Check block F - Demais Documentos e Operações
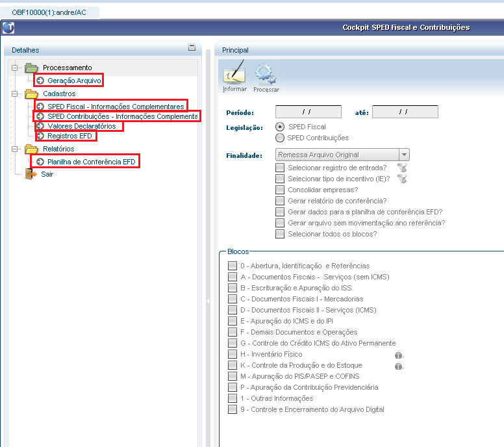This screenshot has height=447, width=504. (x=233, y=332)
